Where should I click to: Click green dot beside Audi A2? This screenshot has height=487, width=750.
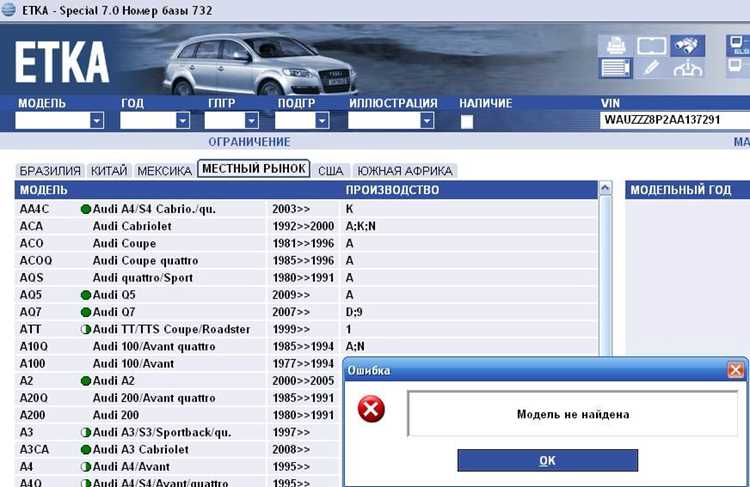[x=86, y=381]
